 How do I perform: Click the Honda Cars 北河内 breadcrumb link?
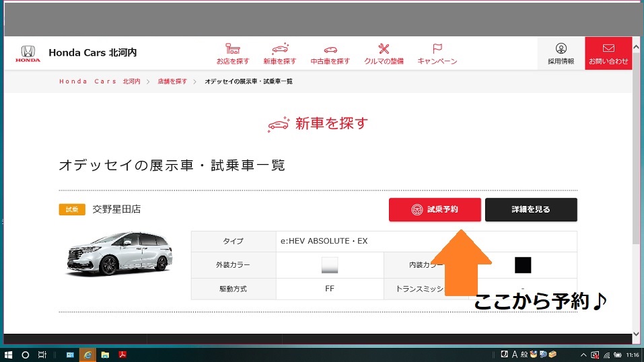(x=100, y=81)
